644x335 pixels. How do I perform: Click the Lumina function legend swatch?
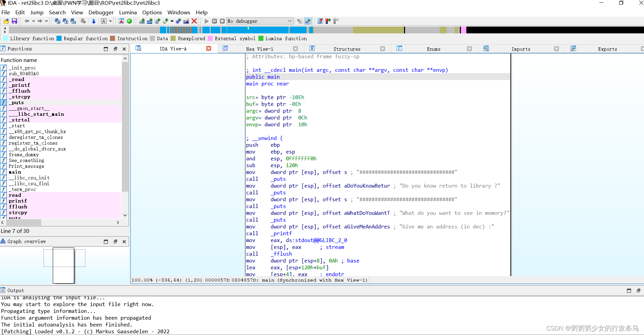261,38
